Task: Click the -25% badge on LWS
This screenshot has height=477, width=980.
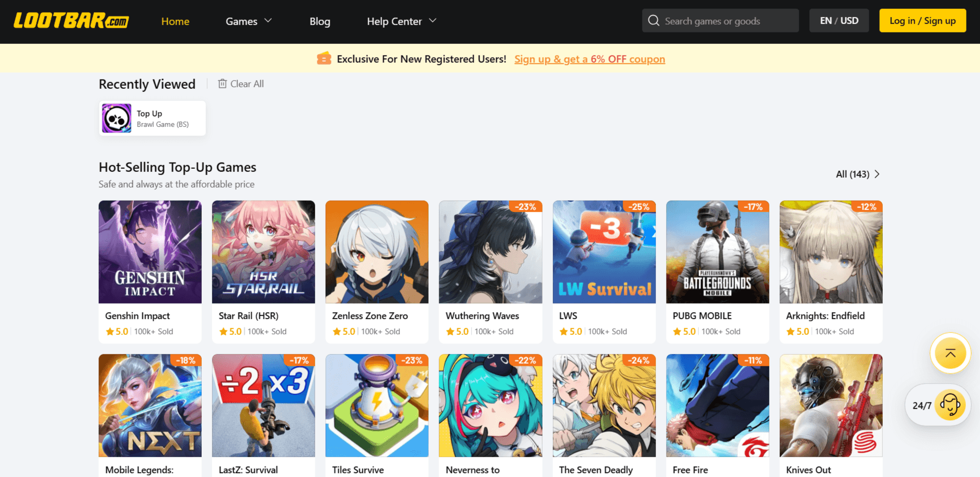Action: click(x=639, y=206)
